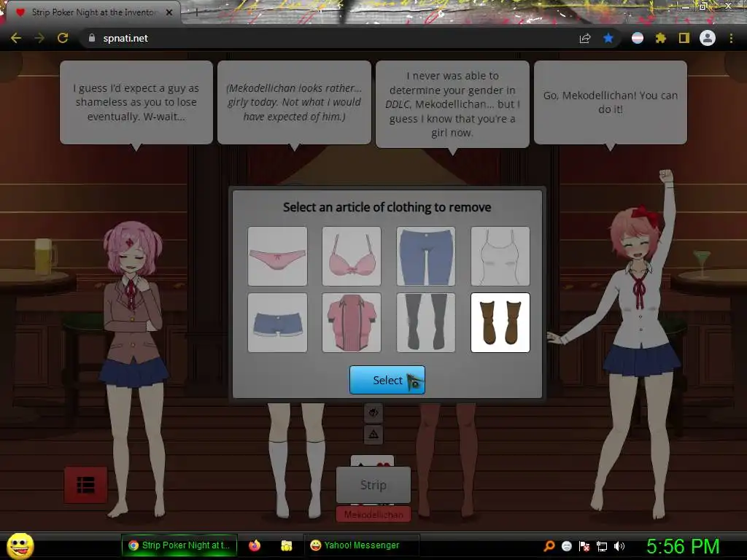Click the 'I guess I'd expect' speech bubble
Image resolution: width=747 pixels, height=560 pixels.
[x=136, y=102]
